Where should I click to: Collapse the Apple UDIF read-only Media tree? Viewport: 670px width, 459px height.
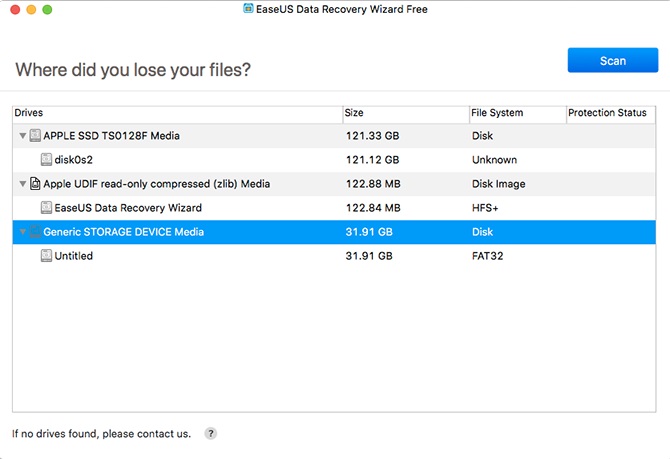(22, 184)
